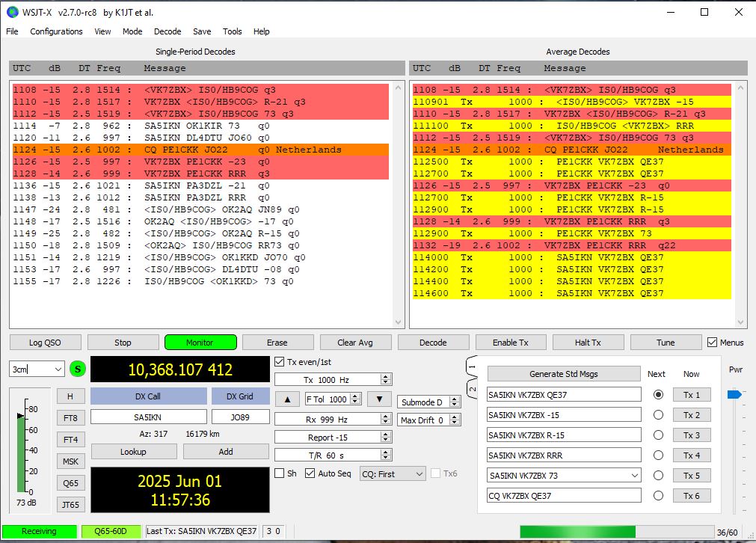The height and width of the screenshot is (543, 756).
Task: Switch to FT8 mode button
Action: pyautogui.click(x=70, y=418)
